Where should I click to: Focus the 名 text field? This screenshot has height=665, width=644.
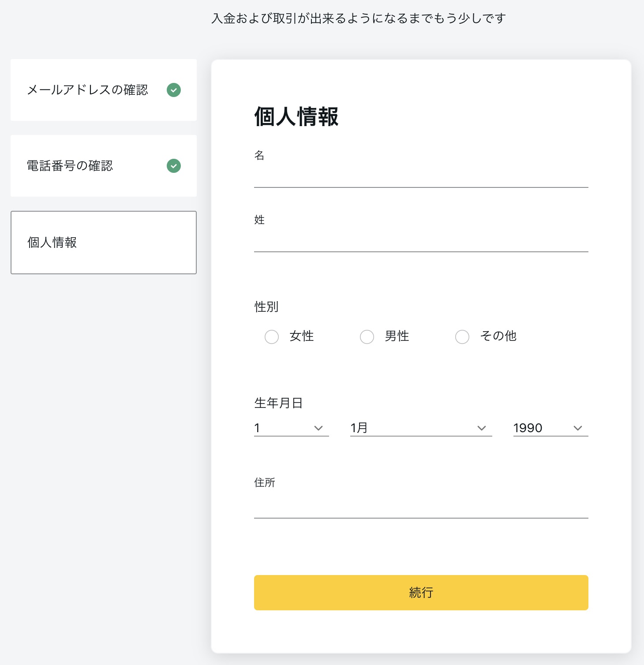point(421,177)
